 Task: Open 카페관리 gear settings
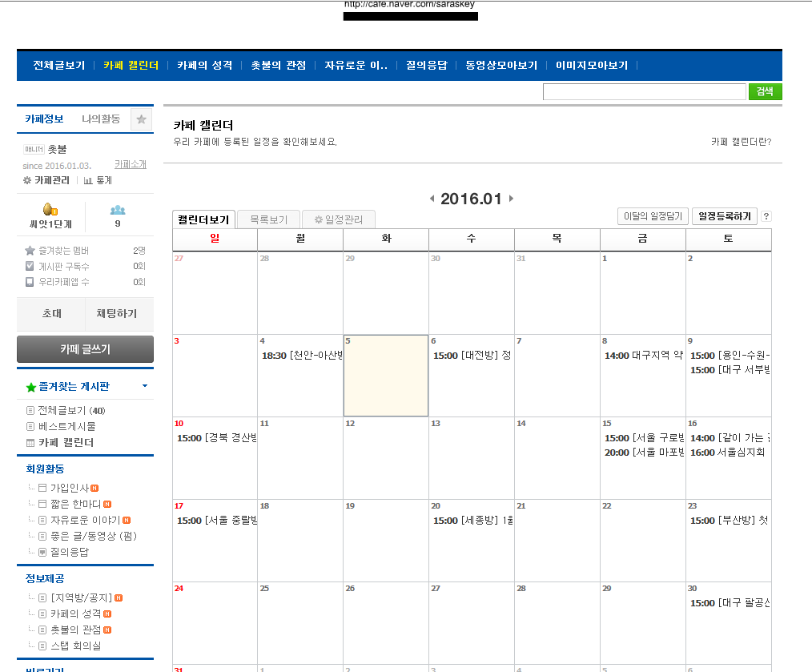(x=46, y=180)
